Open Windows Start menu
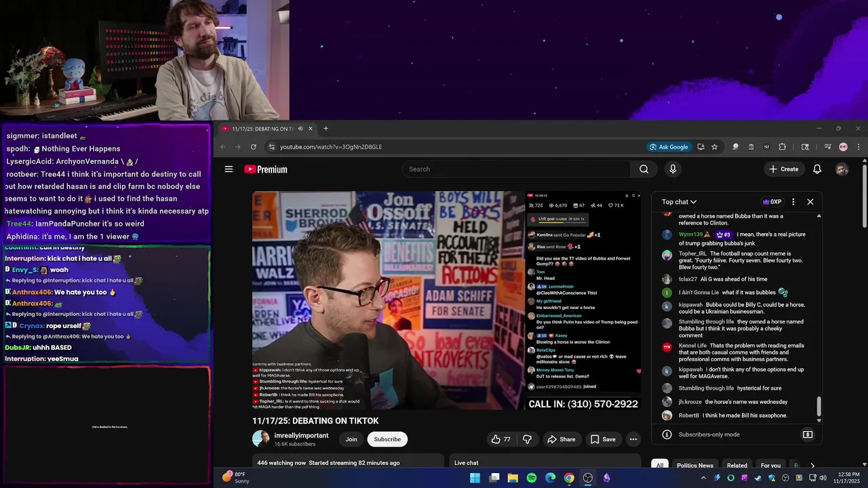Screen dimensions: 868x488 [475, 478]
